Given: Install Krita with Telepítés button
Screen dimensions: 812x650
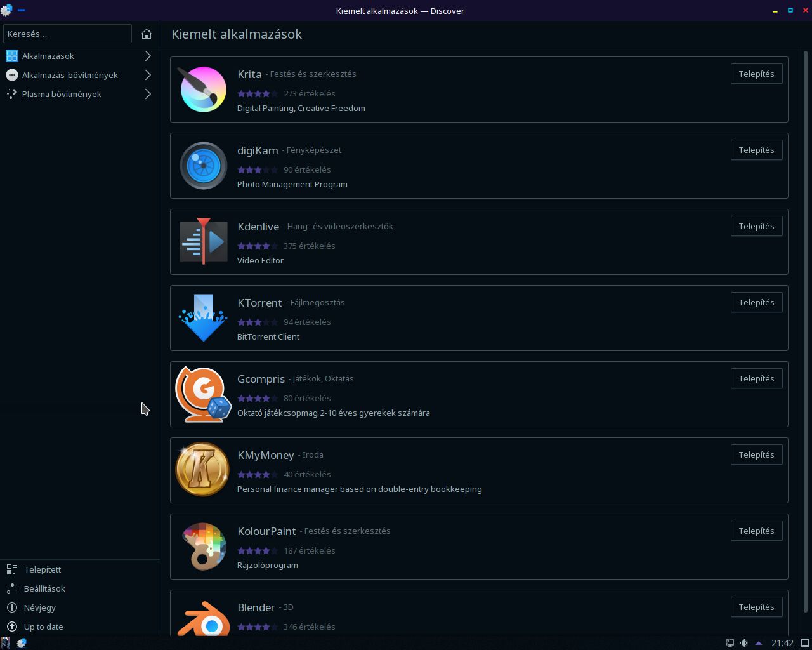Looking at the screenshot, I should coord(756,74).
